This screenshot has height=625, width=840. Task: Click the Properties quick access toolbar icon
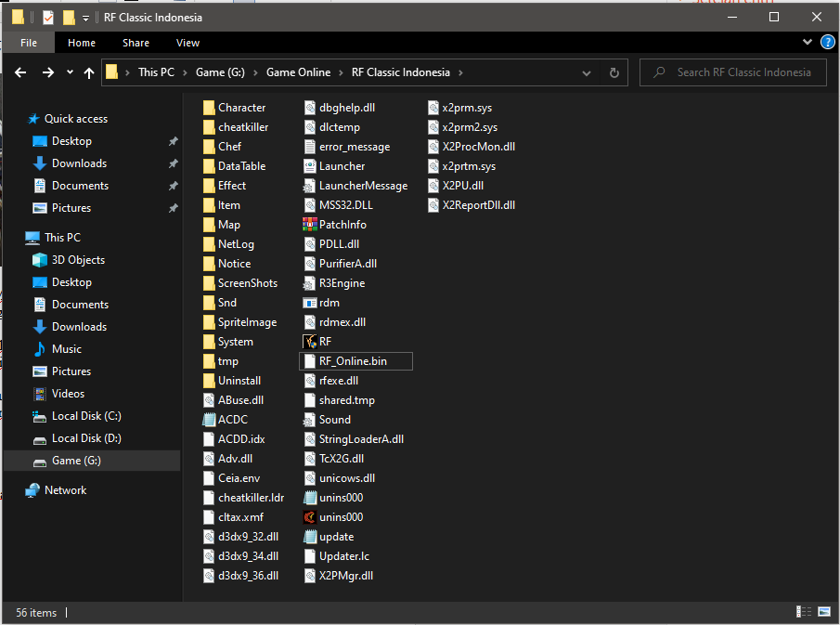[48, 18]
